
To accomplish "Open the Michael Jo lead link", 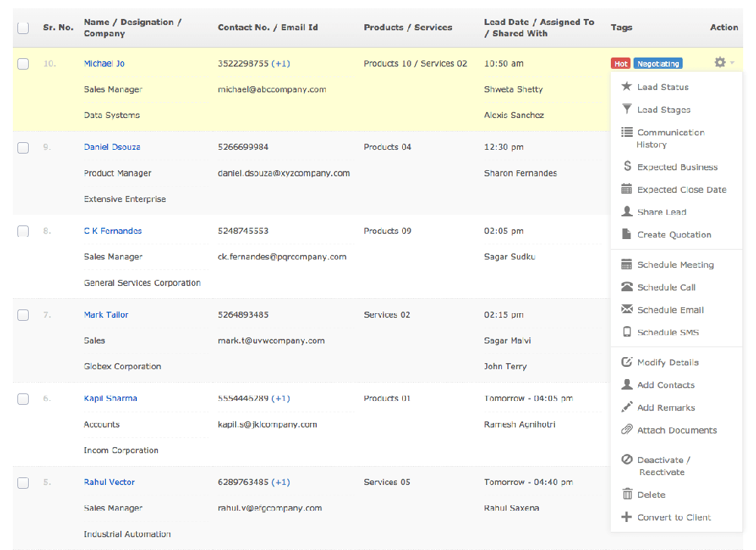I will [104, 64].
